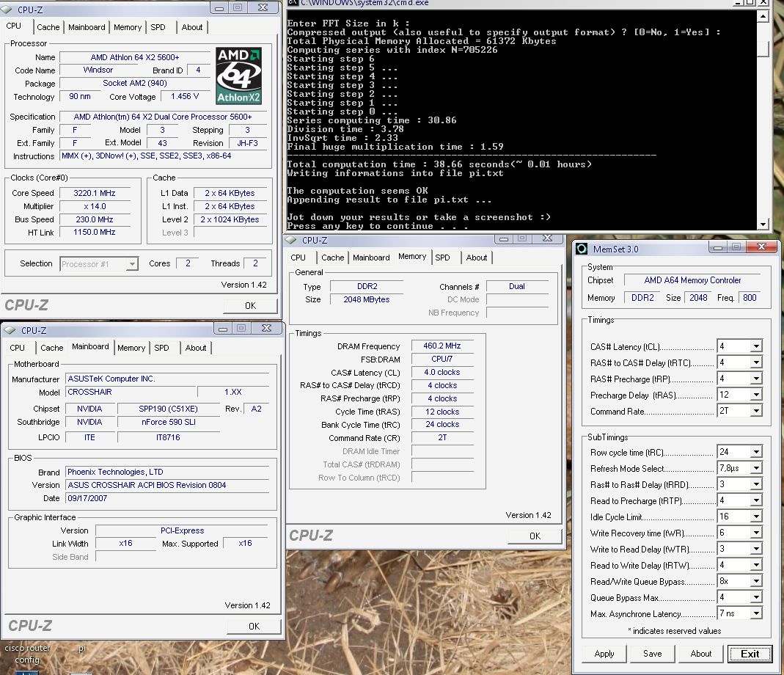Open the RAS# to CAS# Delay (tRTC) dropdown
This screenshot has width=784, height=675.
(x=756, y=362)
